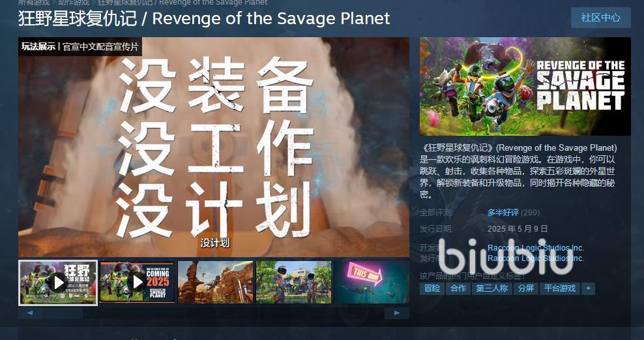Screen dimensions: 644x340
Task: Open developer Raccoon Logic Studios link
Action: pos(536,248)
